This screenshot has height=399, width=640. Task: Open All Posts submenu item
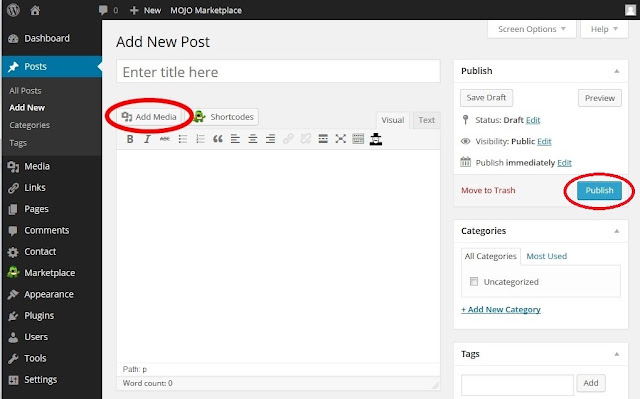pyautogui.click(x=25, y=91)
